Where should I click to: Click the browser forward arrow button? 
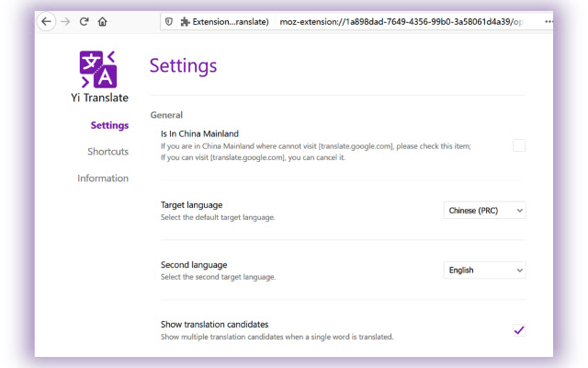[65, 21]
